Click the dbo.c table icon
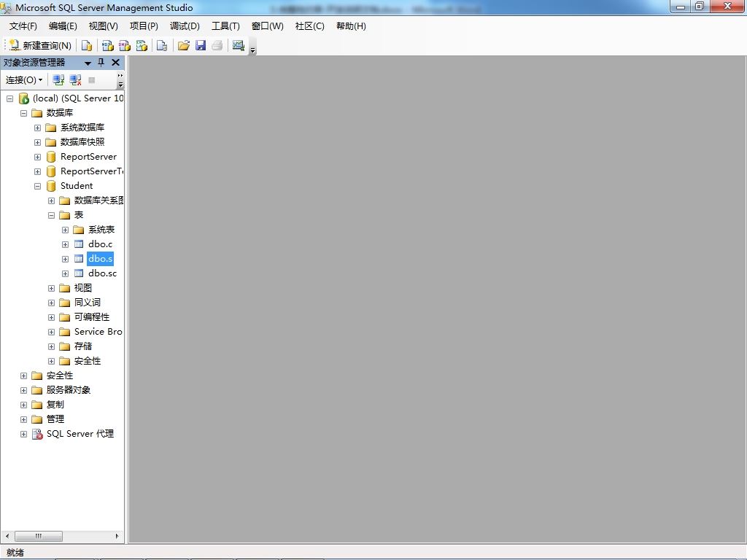747x560 pixels. click(x=79, y=244)
